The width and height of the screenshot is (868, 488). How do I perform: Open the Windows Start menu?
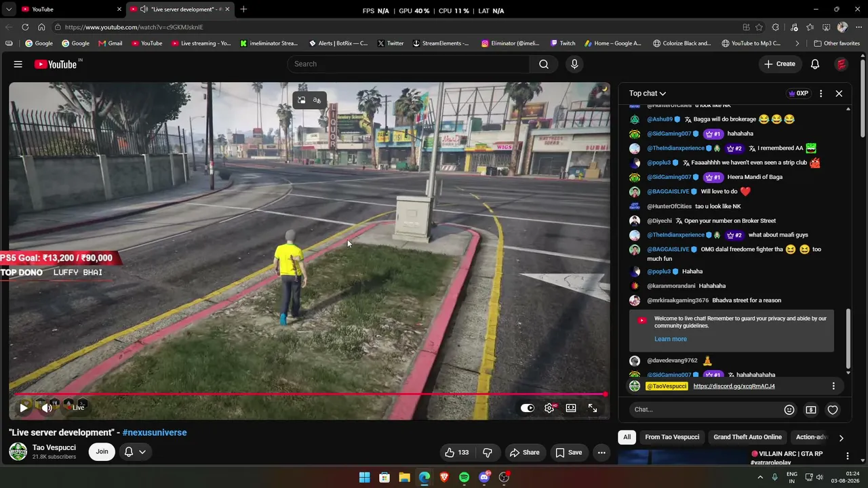click(365, 477)
